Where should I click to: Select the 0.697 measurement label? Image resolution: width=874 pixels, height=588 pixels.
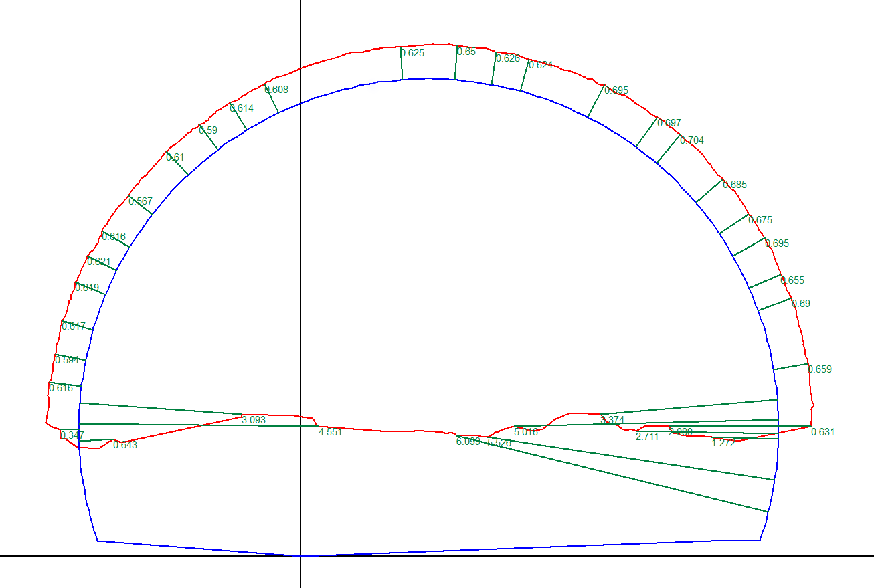point(669,123)
